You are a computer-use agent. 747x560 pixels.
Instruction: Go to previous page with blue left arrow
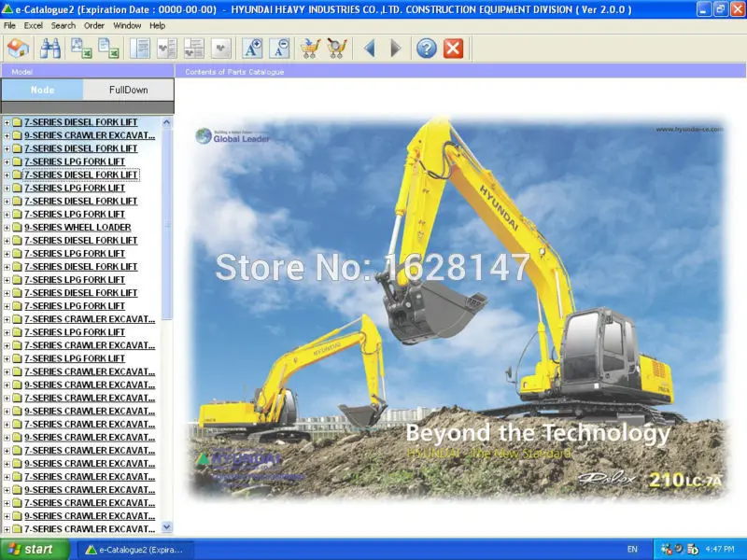pos(370,49)
